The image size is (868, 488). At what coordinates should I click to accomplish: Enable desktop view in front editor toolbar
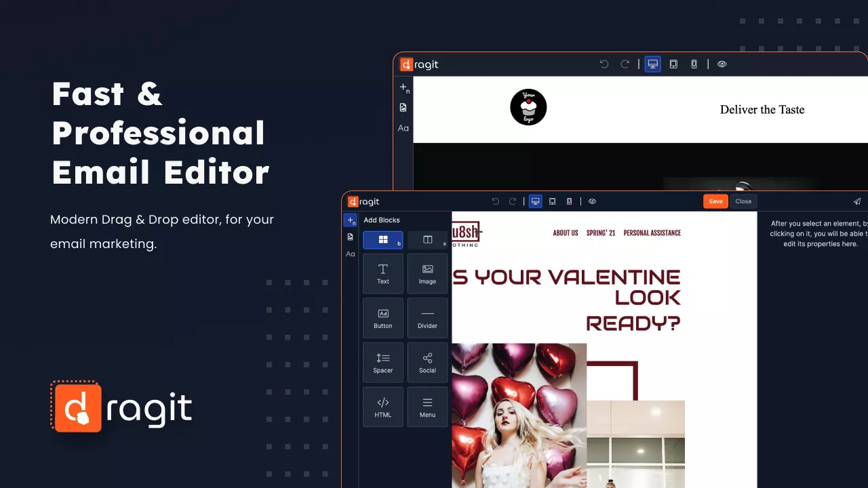point(535,201)
